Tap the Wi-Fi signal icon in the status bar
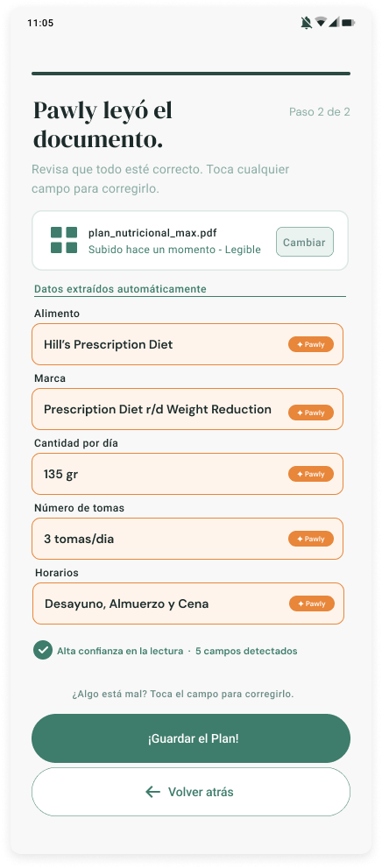Viewport: 382px width, 868px height. [321, 22]
